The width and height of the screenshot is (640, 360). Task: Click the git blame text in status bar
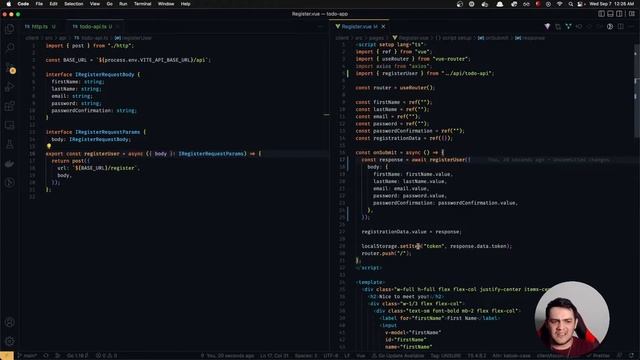227,356
